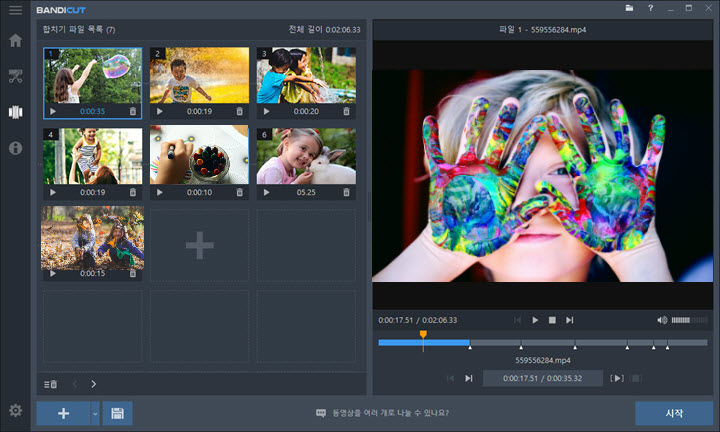Click orange playhead on timeline
Image resolution: width=720 pixels, height=432 pixels.
tap(423, 335)
